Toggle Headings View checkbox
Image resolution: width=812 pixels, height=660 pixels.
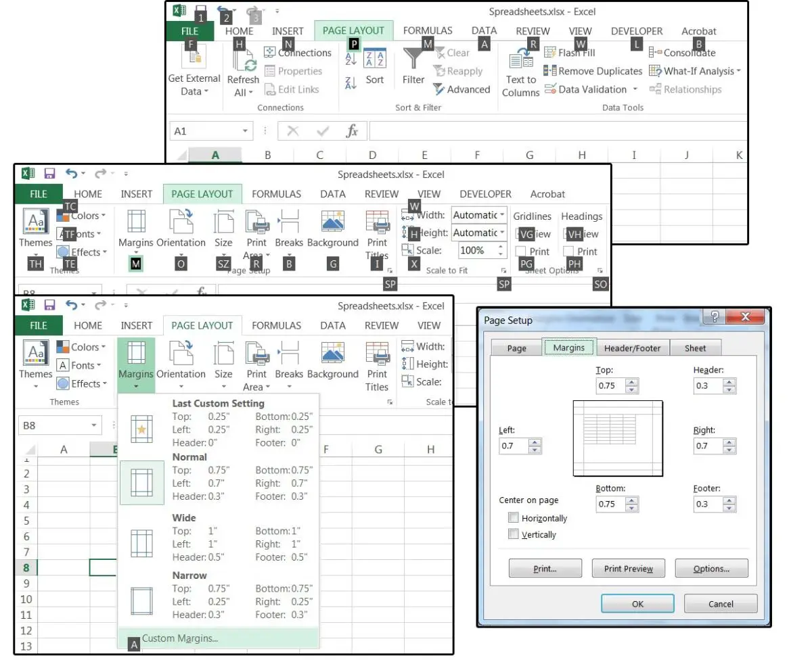(x=569, y=234)
